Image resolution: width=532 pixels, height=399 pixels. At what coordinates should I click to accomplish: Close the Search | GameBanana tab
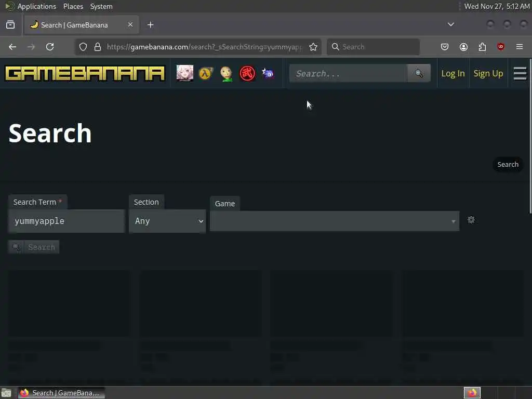click(130, 25)
